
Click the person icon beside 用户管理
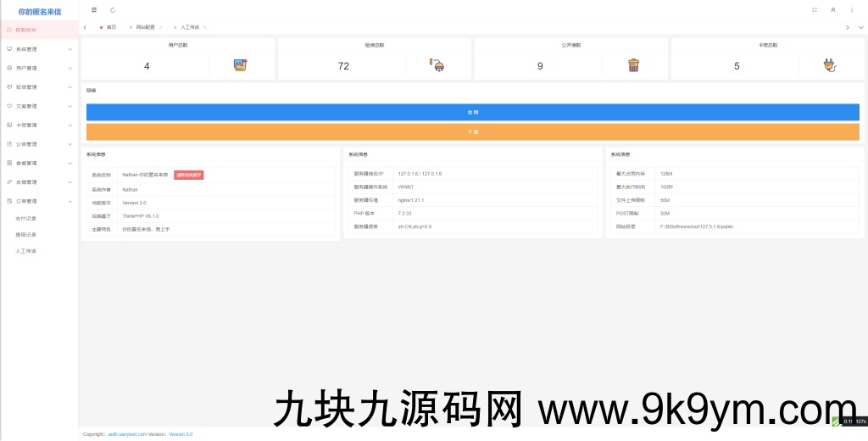[9, 68]
